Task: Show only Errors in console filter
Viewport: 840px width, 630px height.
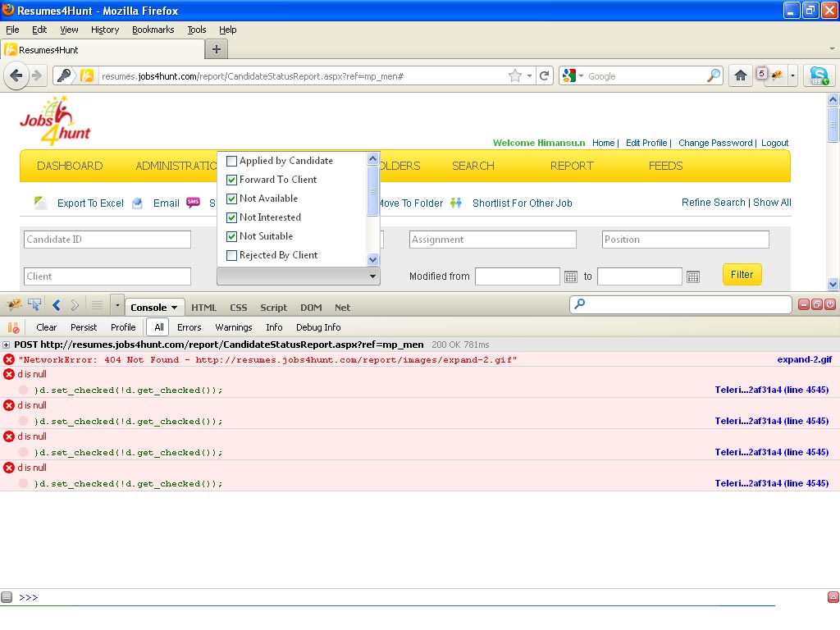Action: 189,327
